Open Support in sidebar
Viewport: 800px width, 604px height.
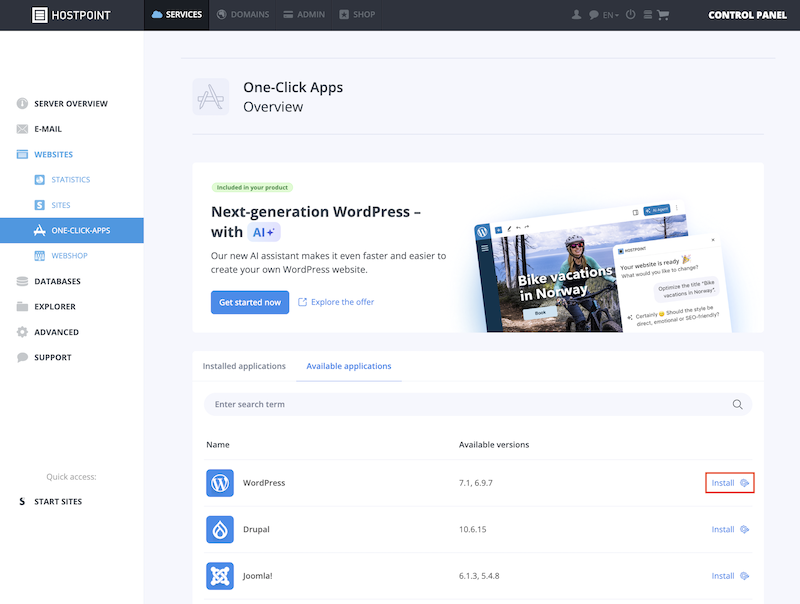click(53, 358)
